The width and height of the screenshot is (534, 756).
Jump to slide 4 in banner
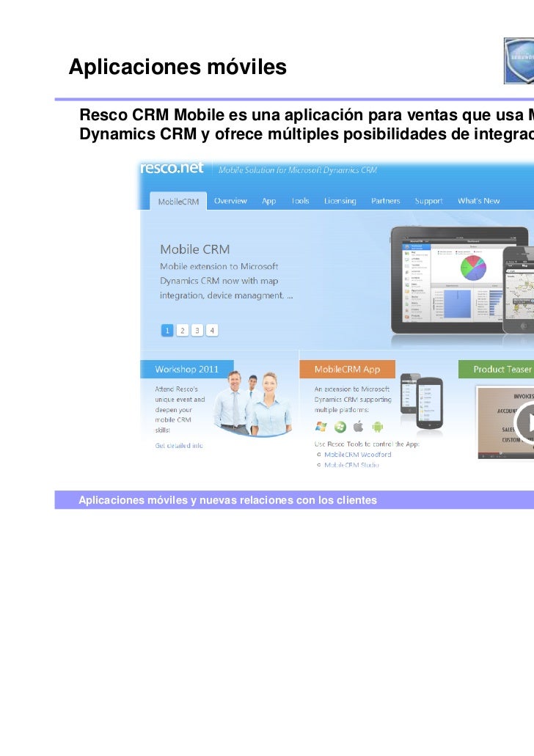click(x=212, y=330)
